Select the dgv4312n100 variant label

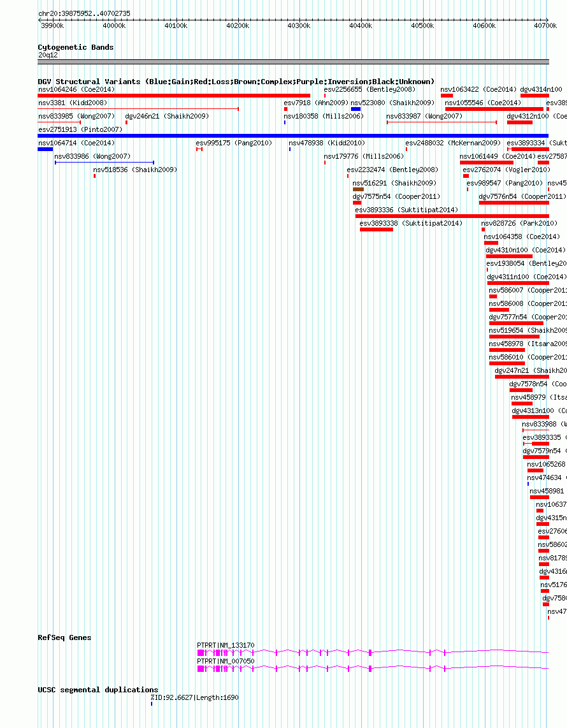[536, 116]
